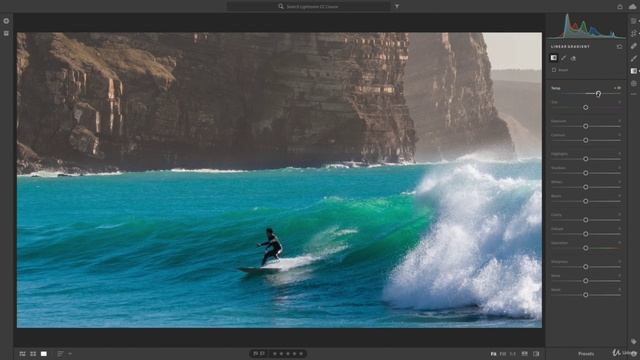Set zoom to Fit
Screen dimensions: 640x360
click(493, 354)
